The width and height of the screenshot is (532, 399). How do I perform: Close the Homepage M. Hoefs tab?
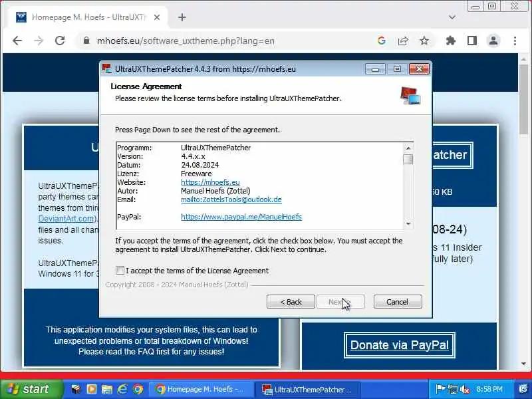click(157, 17)
